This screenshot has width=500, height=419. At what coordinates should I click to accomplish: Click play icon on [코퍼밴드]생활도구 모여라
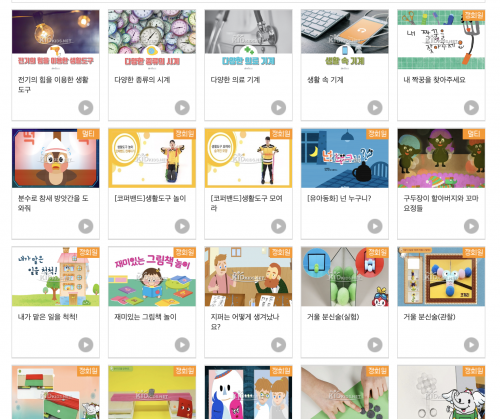point(278,226)
